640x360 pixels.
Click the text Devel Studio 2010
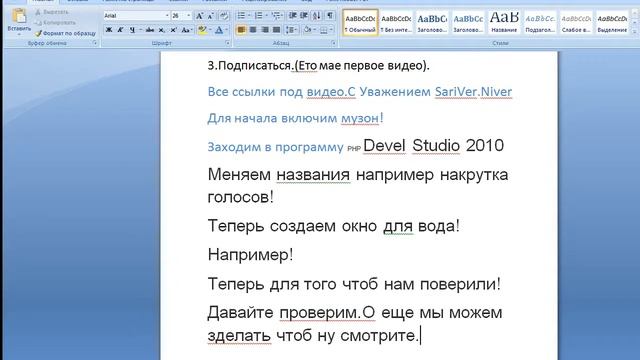[433, 146]
